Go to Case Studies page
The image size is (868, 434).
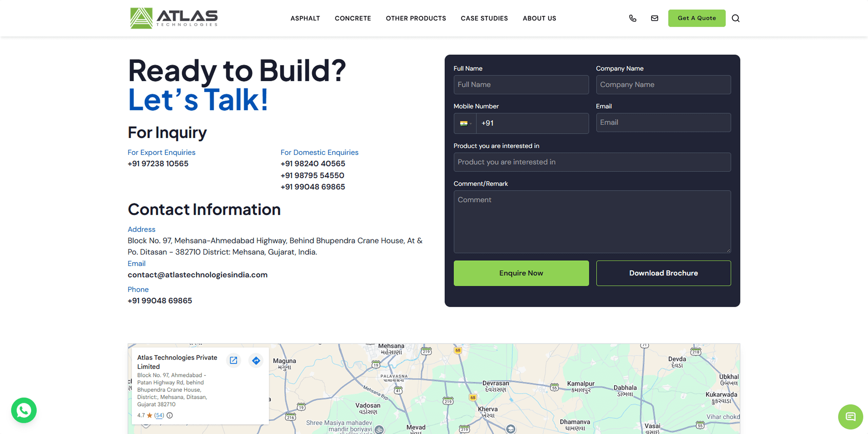click(x=484, y=18)
